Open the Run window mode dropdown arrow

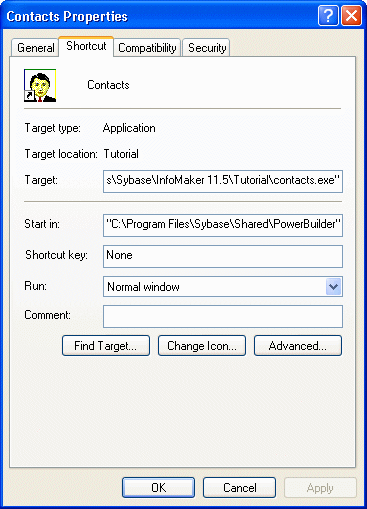pyautogui.click(x=333, y=287)
